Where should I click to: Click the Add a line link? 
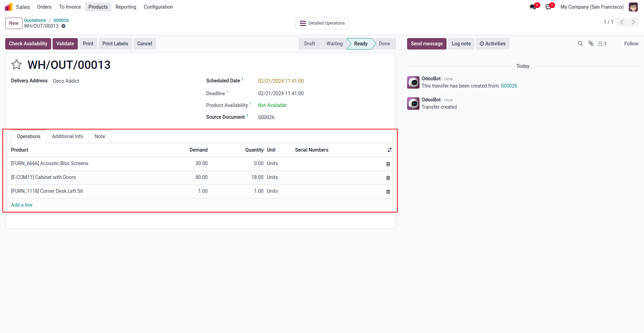pyautogui.click(x=22, y=205)
